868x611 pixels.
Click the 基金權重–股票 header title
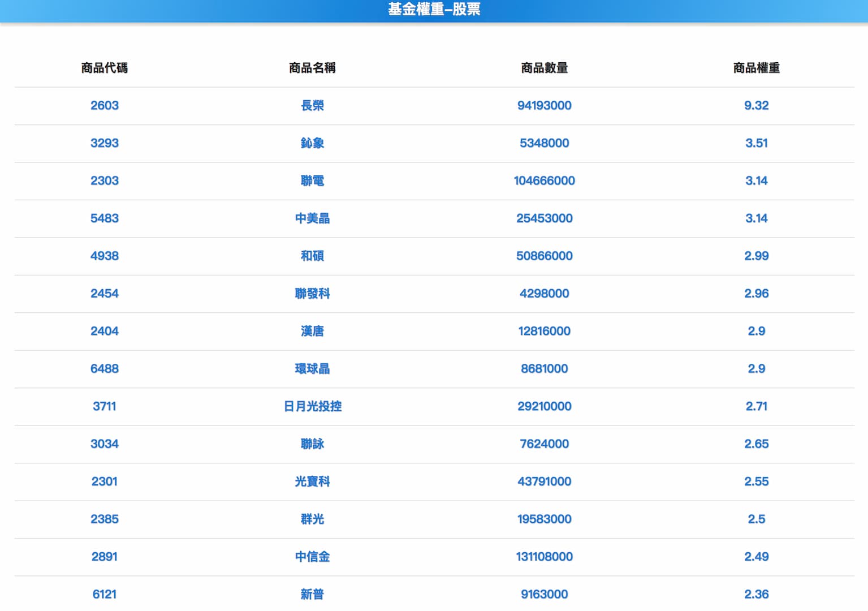[434, 9]
